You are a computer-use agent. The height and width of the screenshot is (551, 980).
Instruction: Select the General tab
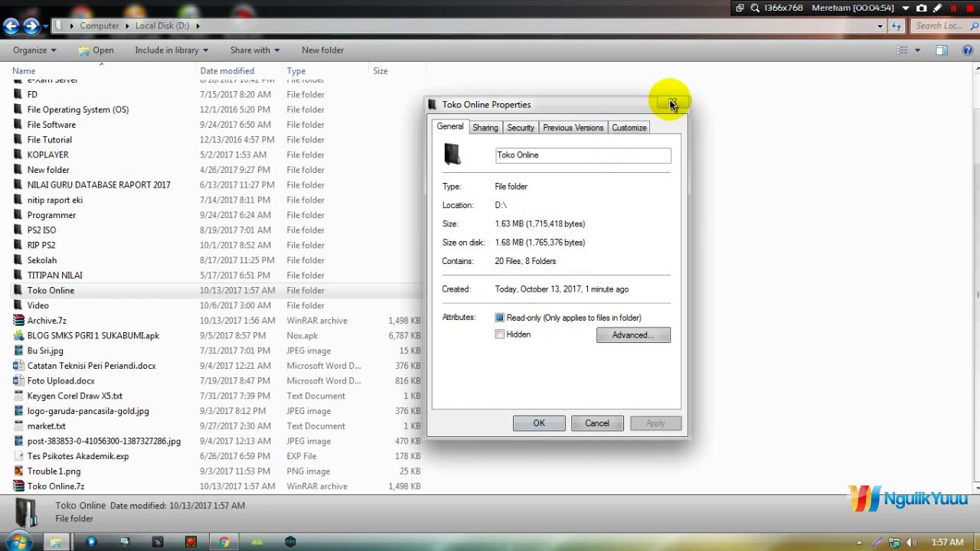tap(450, 127)
